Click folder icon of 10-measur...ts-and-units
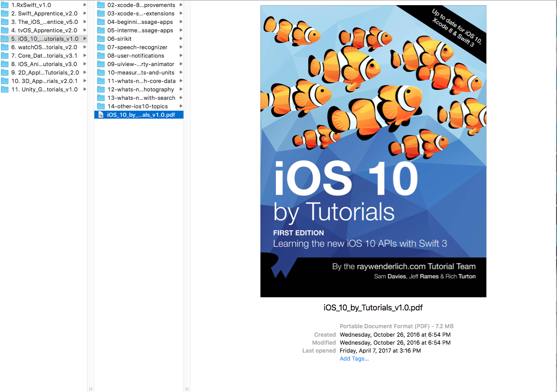557x392 pixels. [101, 72]
